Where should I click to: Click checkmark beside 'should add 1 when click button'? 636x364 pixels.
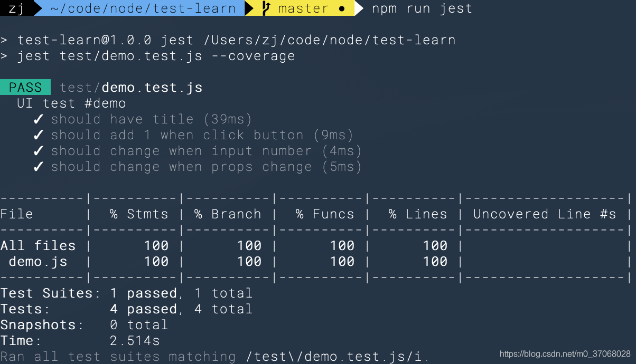(38, 135)
